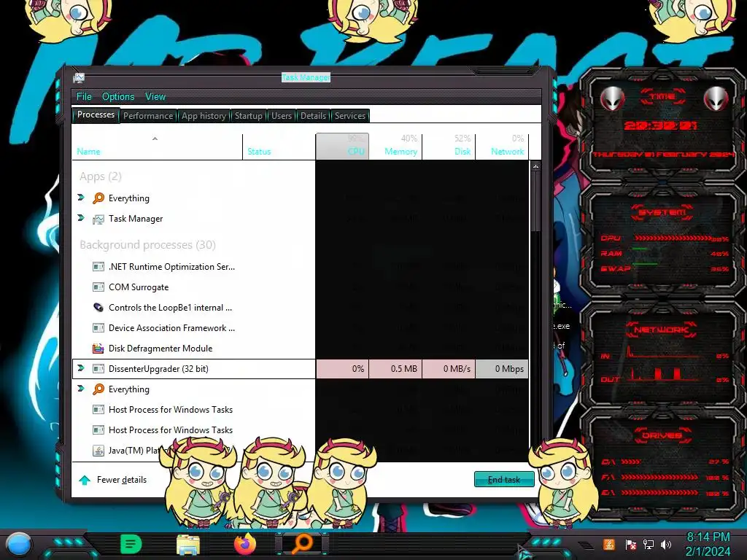This screenshot has width=747, height=560.
Task: Click the LoopBe1 internal process icon
Action: [98, 308]
